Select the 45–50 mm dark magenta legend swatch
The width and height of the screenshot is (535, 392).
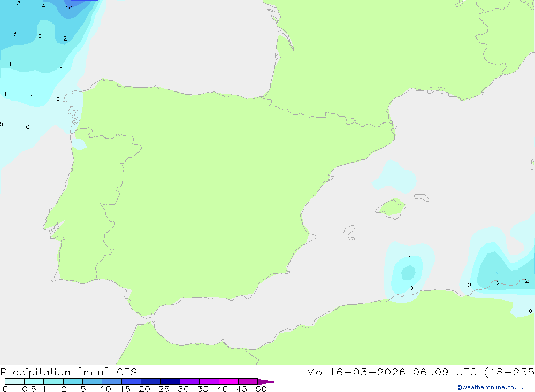248,381
